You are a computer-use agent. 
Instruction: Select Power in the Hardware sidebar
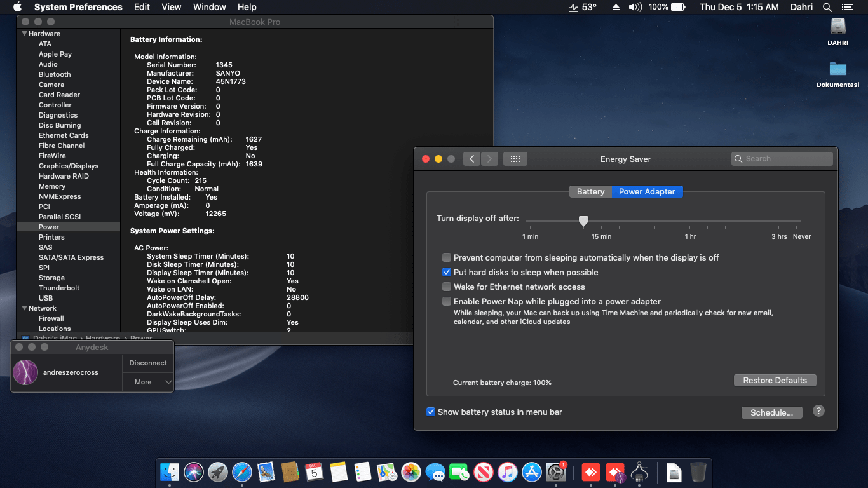click(x=49, y=227)
